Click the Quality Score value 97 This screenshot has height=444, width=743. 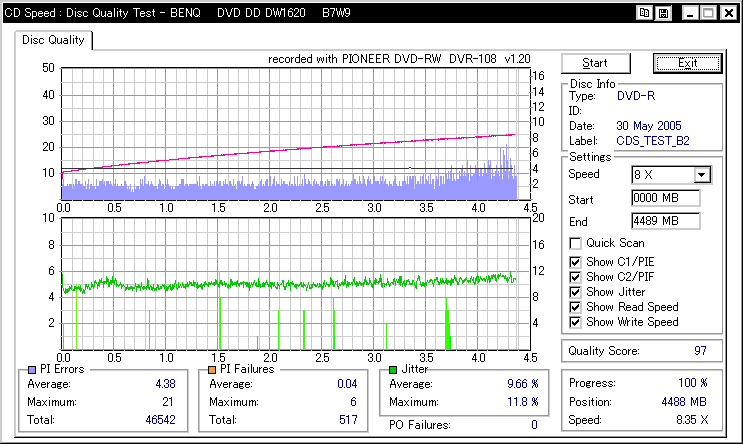700,351
